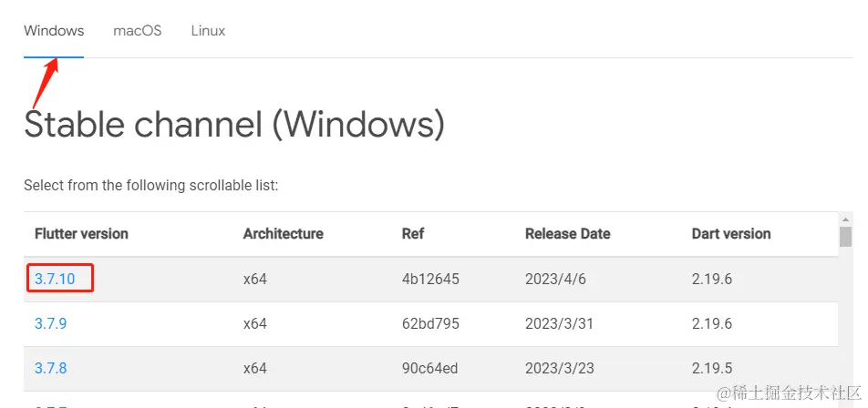Download Flutter version 3.7.10
This screenshot has height=408, width=868.
click(55, 279)
